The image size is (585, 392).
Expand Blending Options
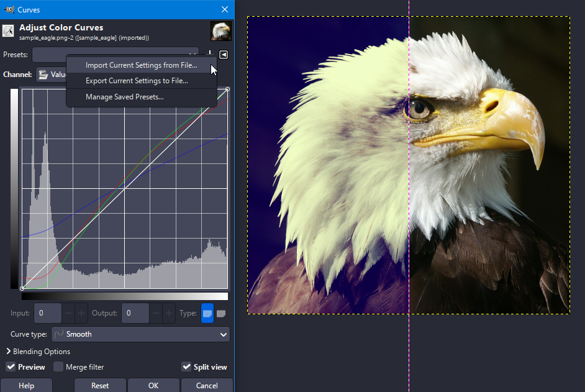(38, 351)
